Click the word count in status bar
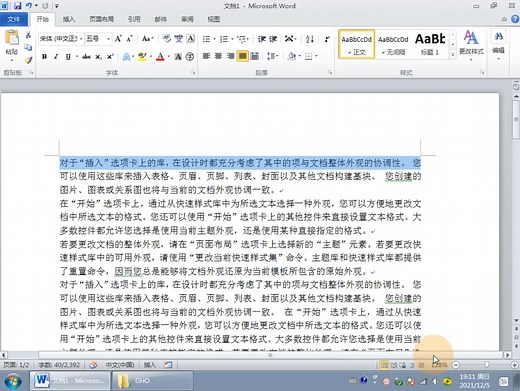Image resolution: width=520 pixels, height=391 pixels. click(59, 365)
